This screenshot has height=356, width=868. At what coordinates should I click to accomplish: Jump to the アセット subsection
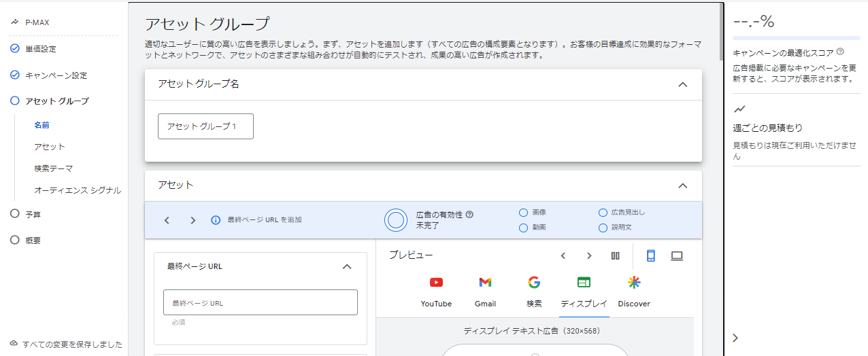[x=50, y=147]
